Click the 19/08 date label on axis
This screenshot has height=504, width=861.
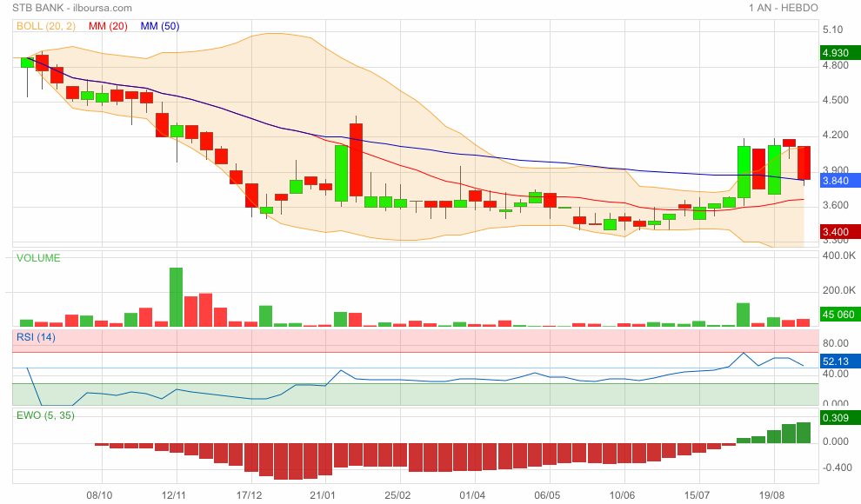click(x=772, y=495)
